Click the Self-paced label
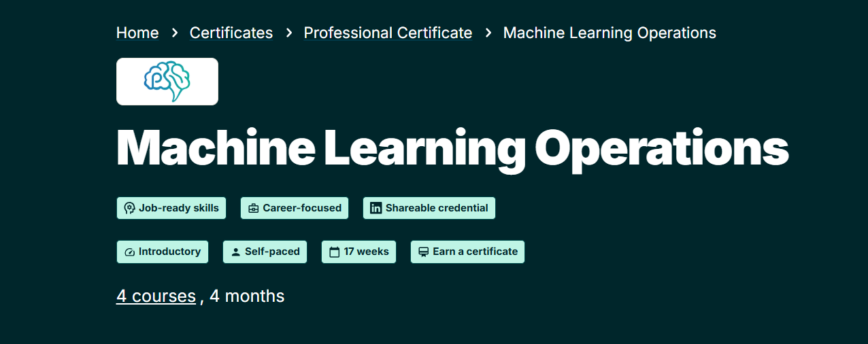The width and height of the screenshot is (868, 344). pos(272,252)
